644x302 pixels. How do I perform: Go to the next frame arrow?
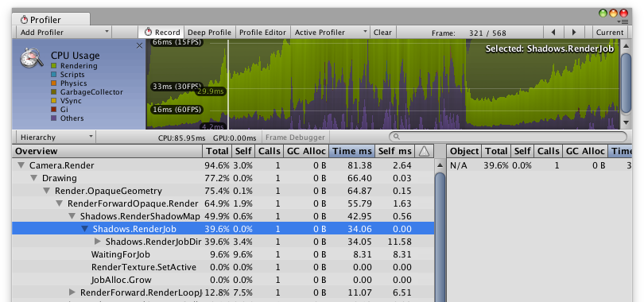[574, 33]
